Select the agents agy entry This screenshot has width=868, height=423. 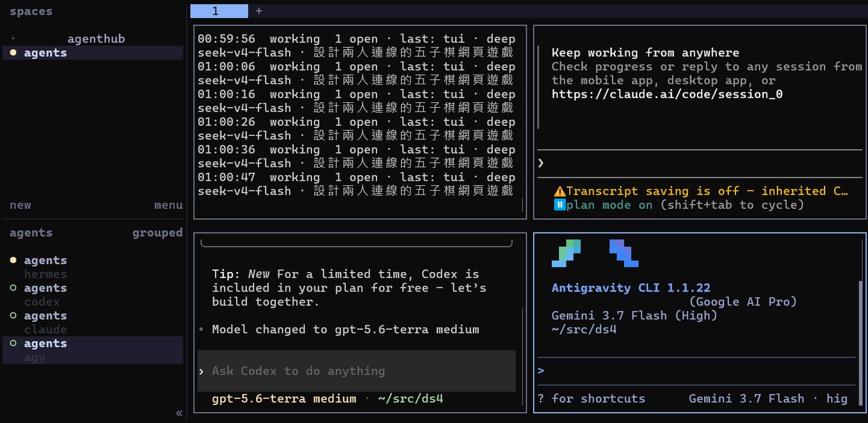93,350
